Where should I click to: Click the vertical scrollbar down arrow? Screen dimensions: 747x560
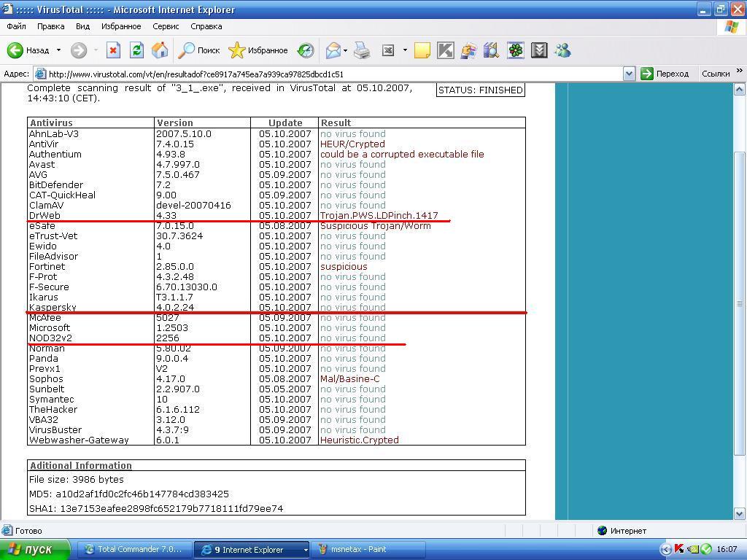coord(740,514)
